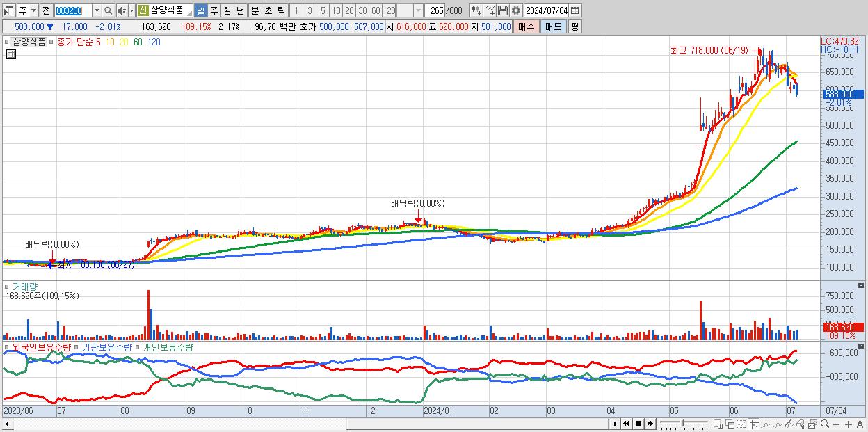Click the overlapping windows icon in bottom toolbar
The height and width of the screenshot is (432, 868).
(x=730, y=424)
